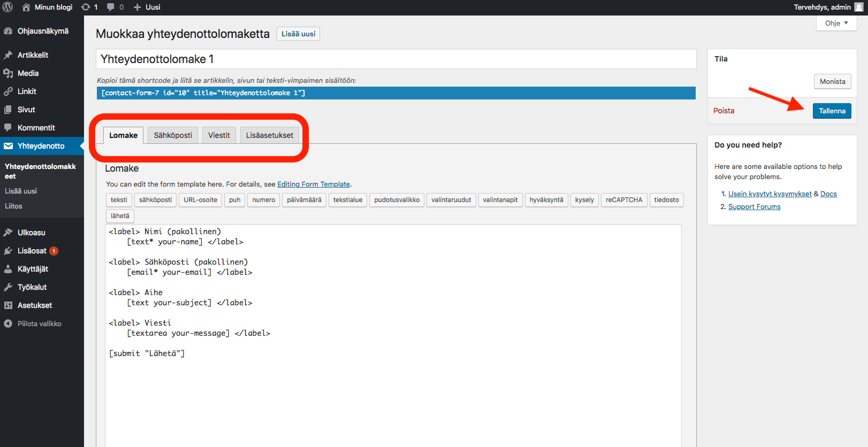The width and height of the screenshot is (868, 447).
Task: Delete the form via Poista link
Action: point(724,111)
